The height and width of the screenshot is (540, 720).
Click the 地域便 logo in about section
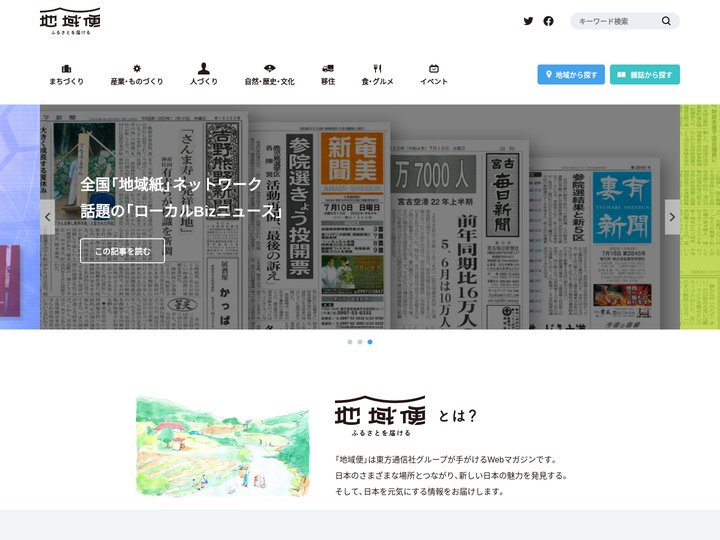pyautogui.click(x=380, y=416)
